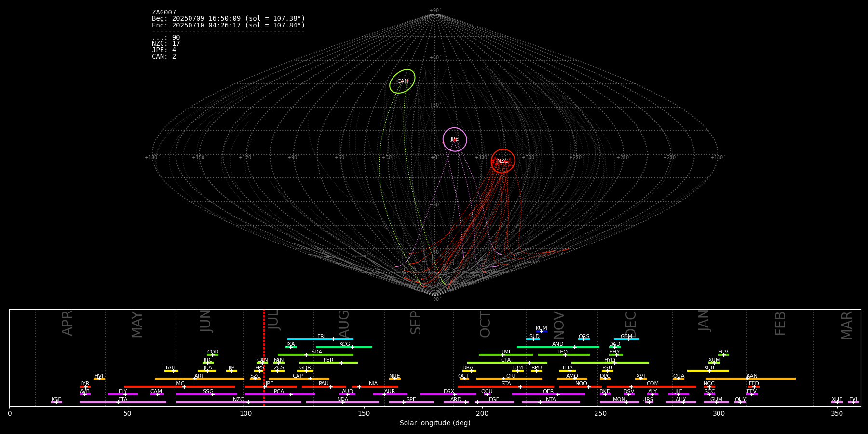The height and width of the screenshot is (434, 868).
Task: Click the 'CAN: 2' count in the legend
Action: pyautogui.click(x=164, y=57)
